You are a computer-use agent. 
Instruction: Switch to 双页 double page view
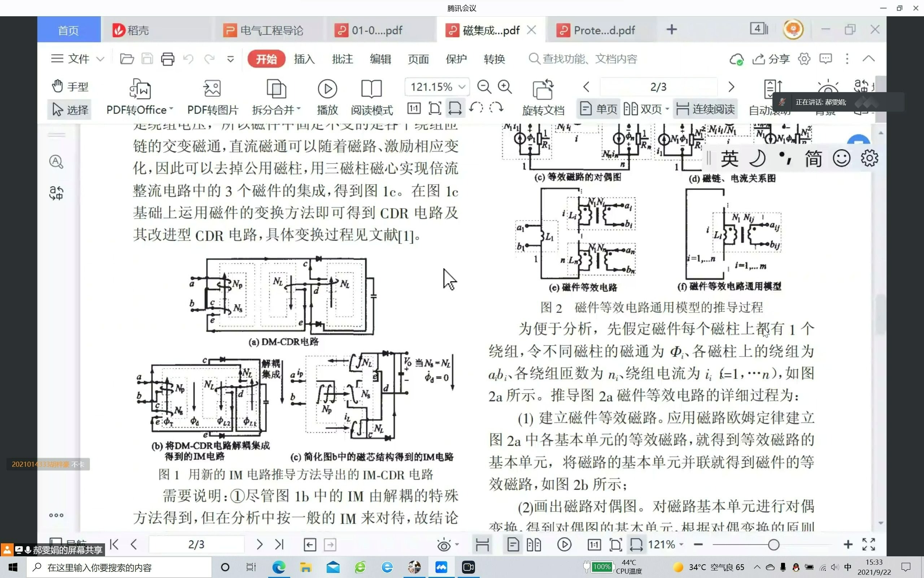(x=642, y=109)
